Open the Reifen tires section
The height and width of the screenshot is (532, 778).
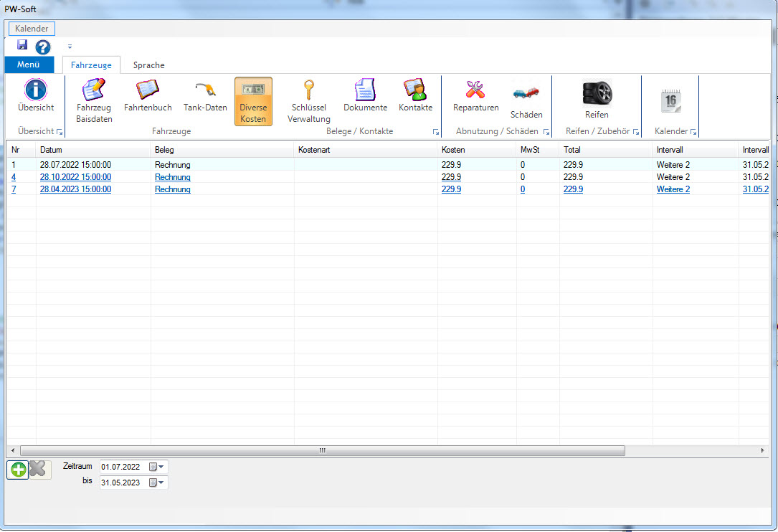click(597, 100)
